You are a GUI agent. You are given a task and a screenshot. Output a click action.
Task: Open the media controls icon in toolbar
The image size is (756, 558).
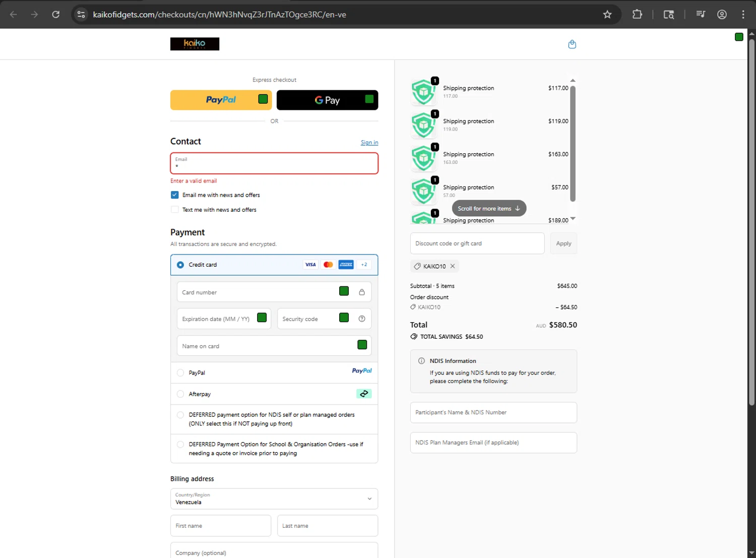tap(701, 15)
